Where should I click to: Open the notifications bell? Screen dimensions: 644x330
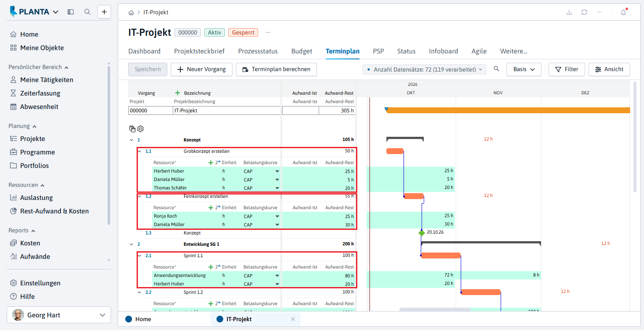coord(623,12)
